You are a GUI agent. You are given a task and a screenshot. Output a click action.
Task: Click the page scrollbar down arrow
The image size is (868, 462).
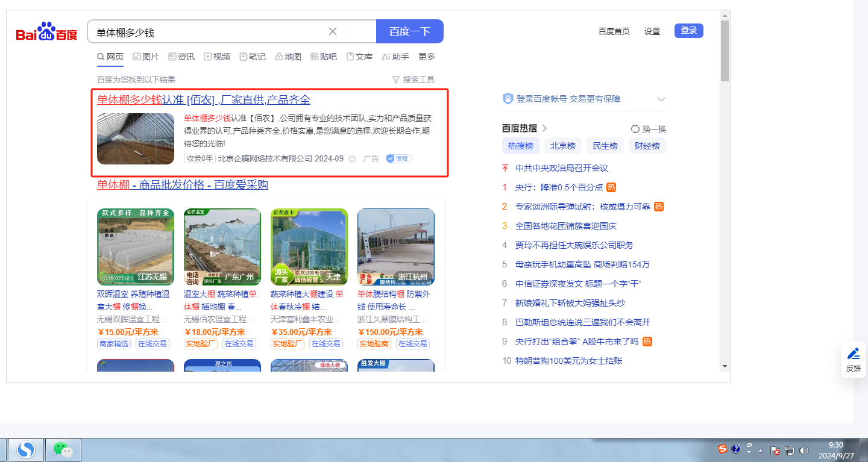725,366
